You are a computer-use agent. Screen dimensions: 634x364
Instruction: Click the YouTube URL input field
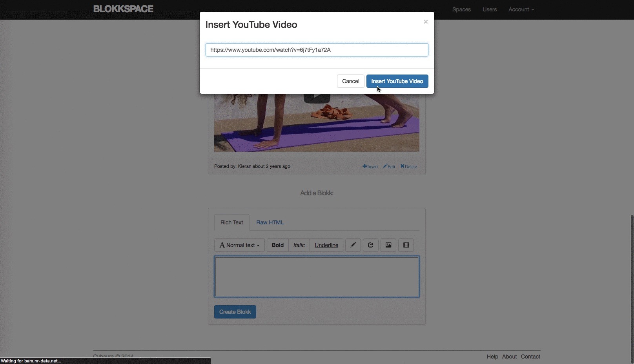[317, 50]
